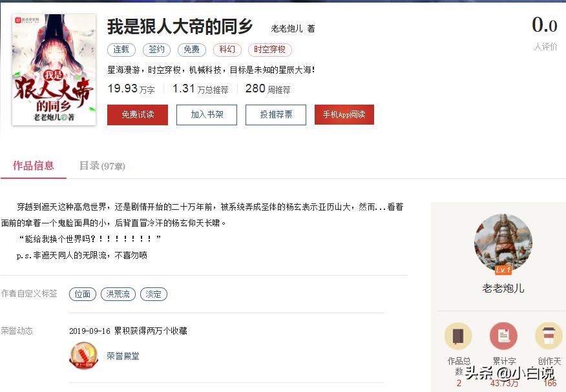Click the 时空穿梭 genre tag
Viewport: 566px width, 392px height.
coord(269,49)
